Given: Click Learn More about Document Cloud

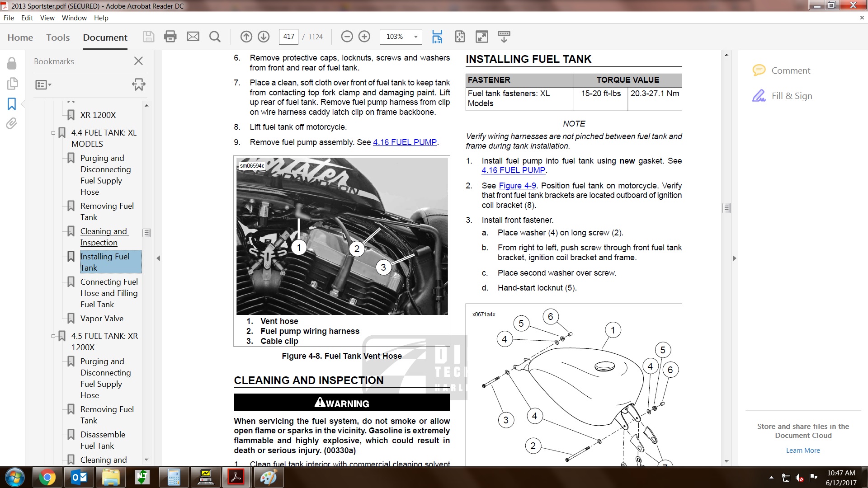Looking at the screenshot, I should [x=802, y=450].
